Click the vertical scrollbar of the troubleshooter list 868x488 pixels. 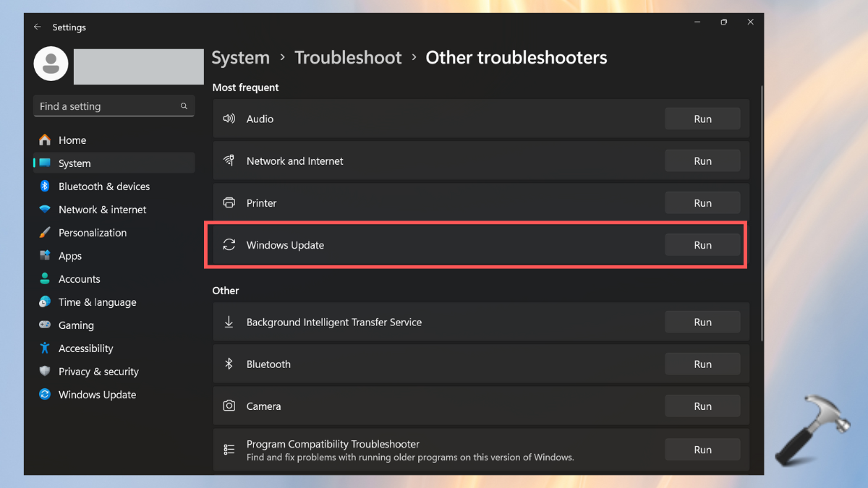[760, 213]
